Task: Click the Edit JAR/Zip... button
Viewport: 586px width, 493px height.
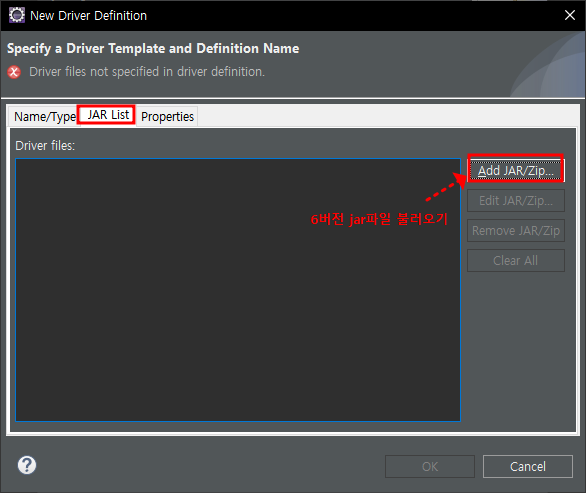Action: (x=516, y=201)
